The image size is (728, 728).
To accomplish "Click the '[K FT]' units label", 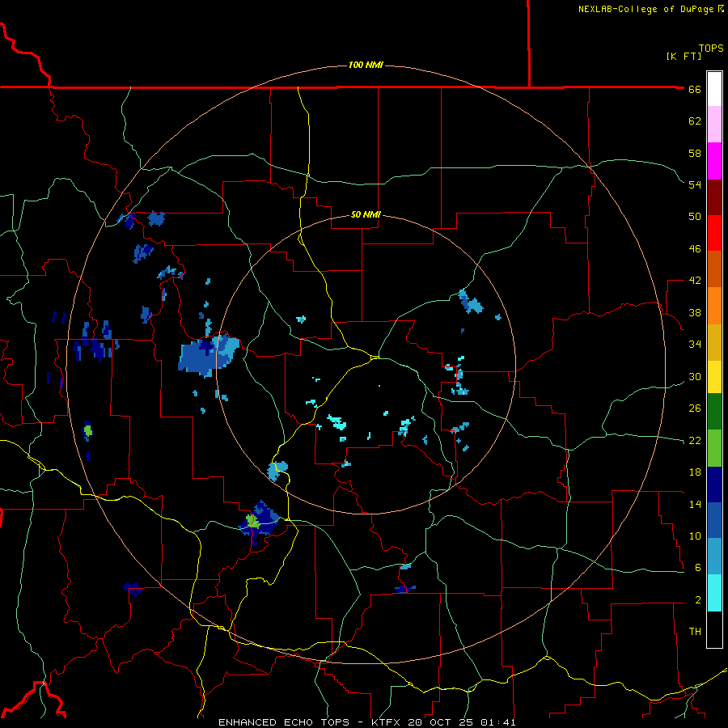I will 684,56.
